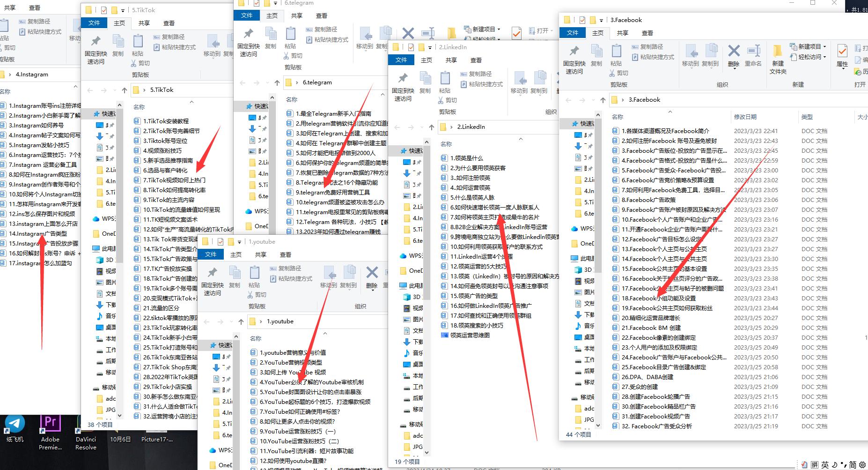This screenshot has height=470, width=868.
Task: Click the back arrow in the 3.Facebook window
Action: [x=568, y=100]
